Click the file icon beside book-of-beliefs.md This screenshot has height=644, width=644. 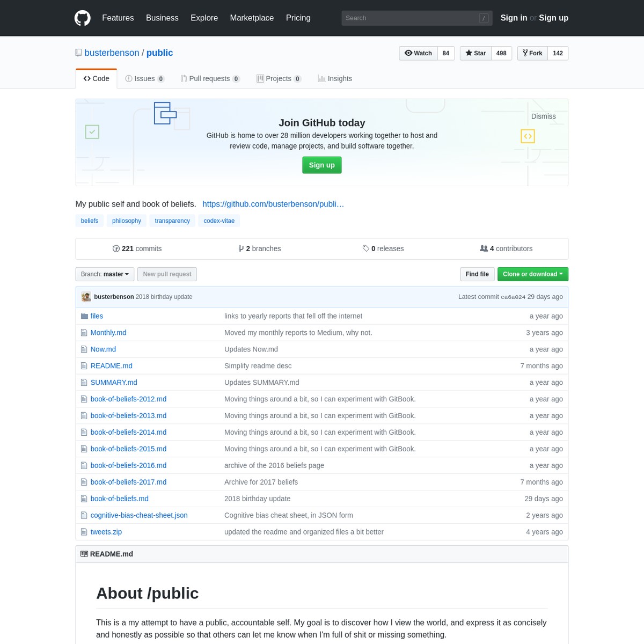coord(84,499)
